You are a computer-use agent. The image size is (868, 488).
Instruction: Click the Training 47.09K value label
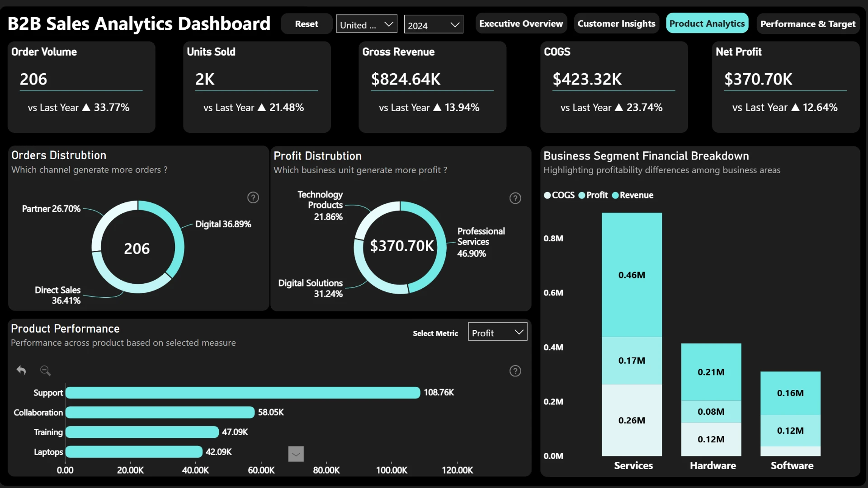[235, 432]
